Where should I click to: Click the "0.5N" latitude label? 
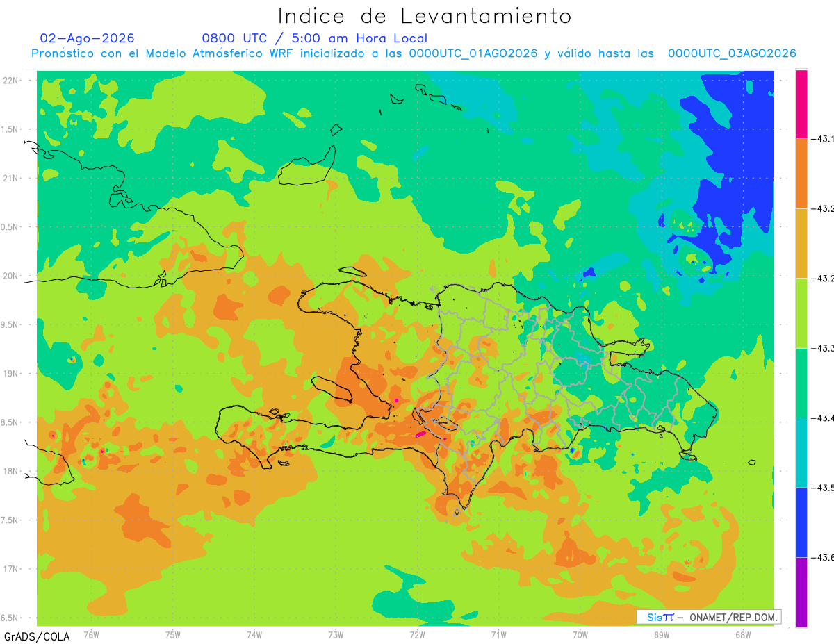click(10, 227)
